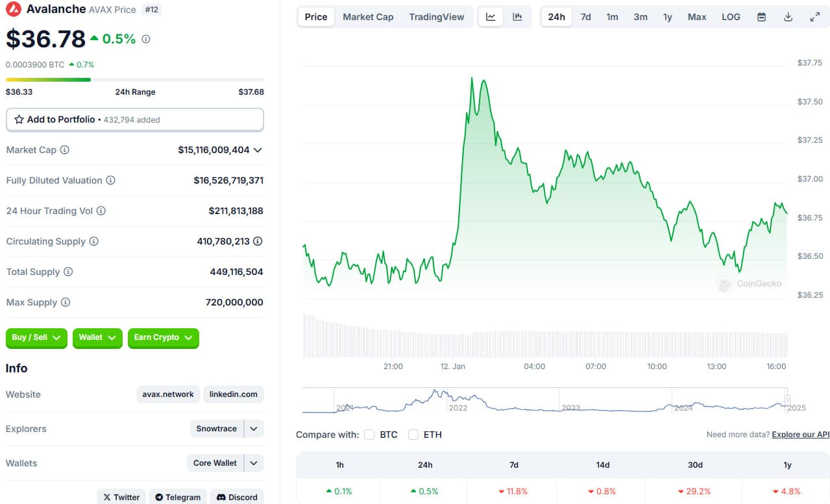830x504 pixels.
Task: Open the Wallet dropdown
Action: pyautogui.click(x=97, y=337)
